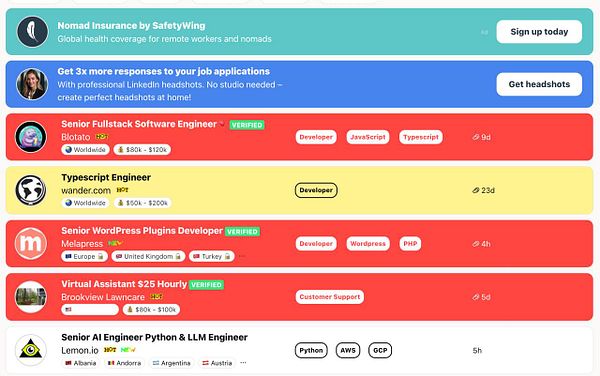The height and width of the screenshot is (376, 600).
Task: Expand more locations on Lemon.io row
Action: (243, 363)
